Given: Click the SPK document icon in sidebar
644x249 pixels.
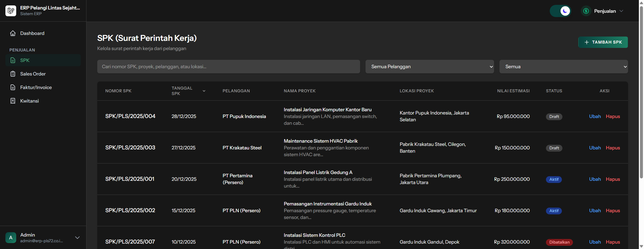Looking at the screenshot, I should (13, 60).
